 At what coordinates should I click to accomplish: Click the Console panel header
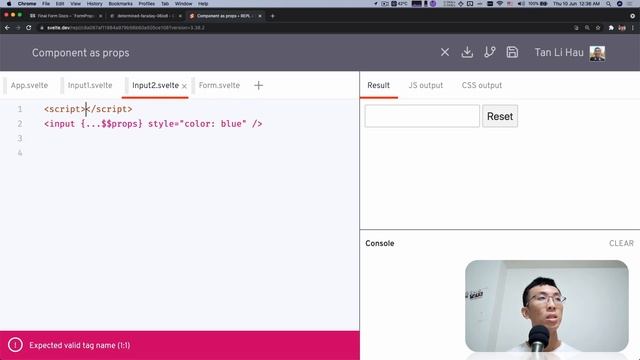[380, 243]
